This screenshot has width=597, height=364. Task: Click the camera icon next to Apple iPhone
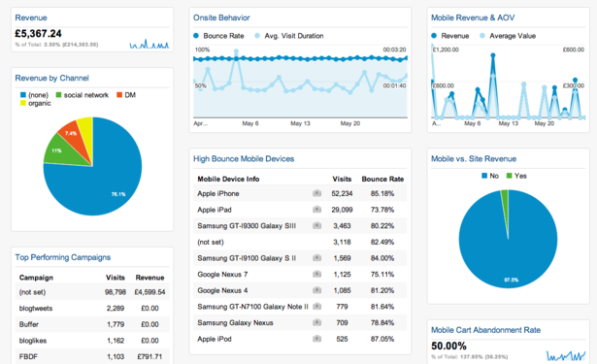(x=316, y=193)
